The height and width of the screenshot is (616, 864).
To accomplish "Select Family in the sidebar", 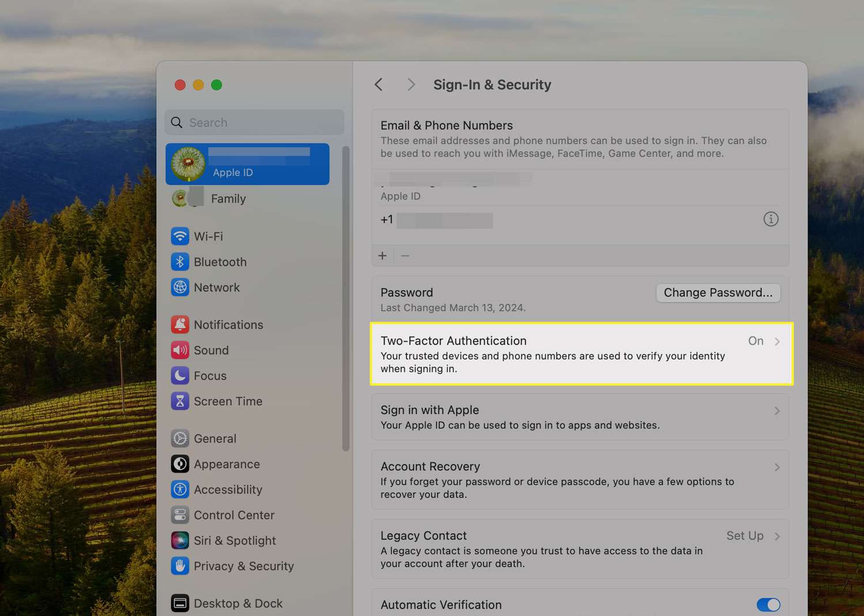I will 228,199.
